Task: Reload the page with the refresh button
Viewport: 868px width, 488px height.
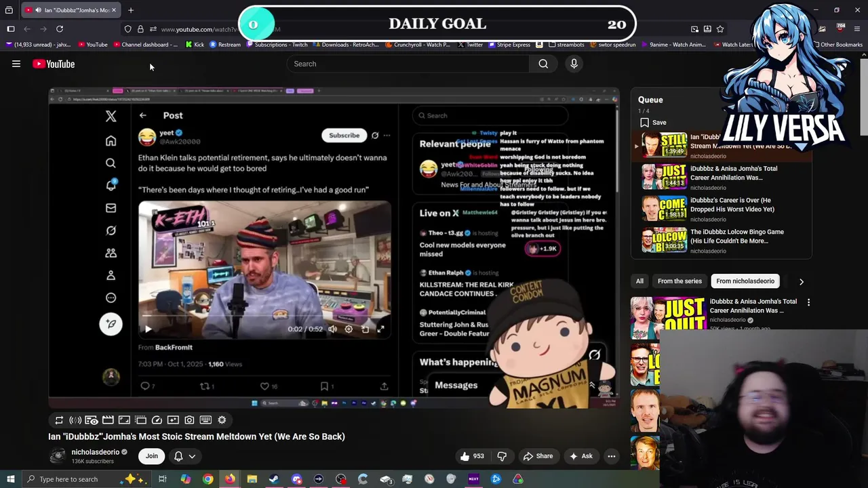Action: point(60,29)
